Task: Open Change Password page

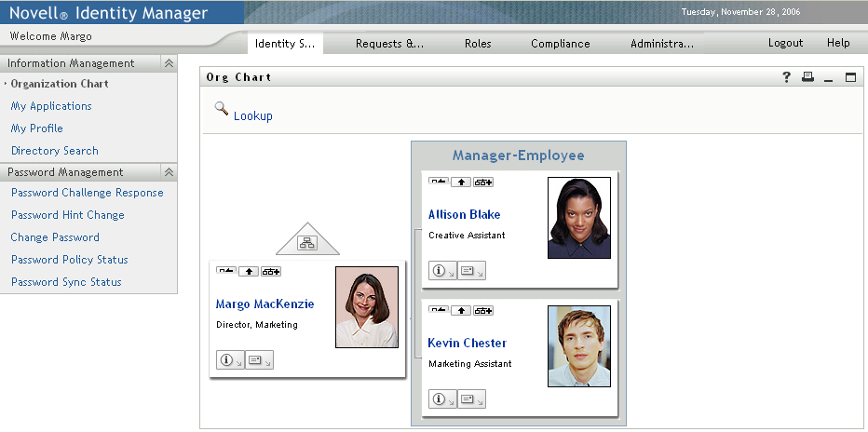Action: pos(55,237)
